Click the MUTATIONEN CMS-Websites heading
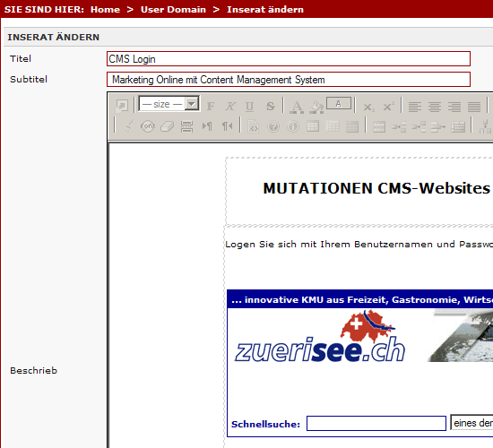Screen dimensions: 493x448 tap(376, 188)
